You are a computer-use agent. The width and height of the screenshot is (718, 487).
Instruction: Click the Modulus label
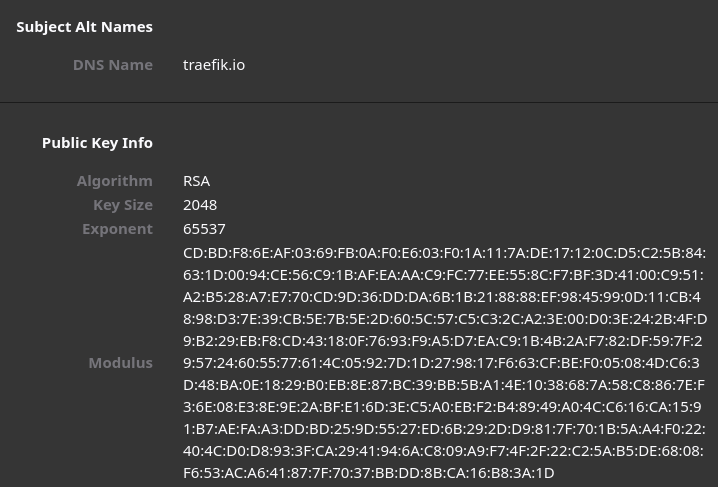coord(120,363)
